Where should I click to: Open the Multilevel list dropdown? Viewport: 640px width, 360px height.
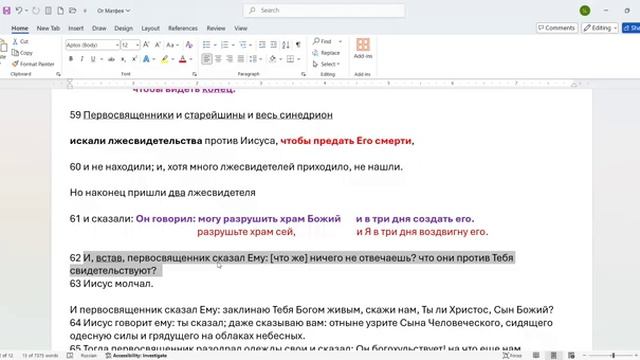[x=251, y=45]
